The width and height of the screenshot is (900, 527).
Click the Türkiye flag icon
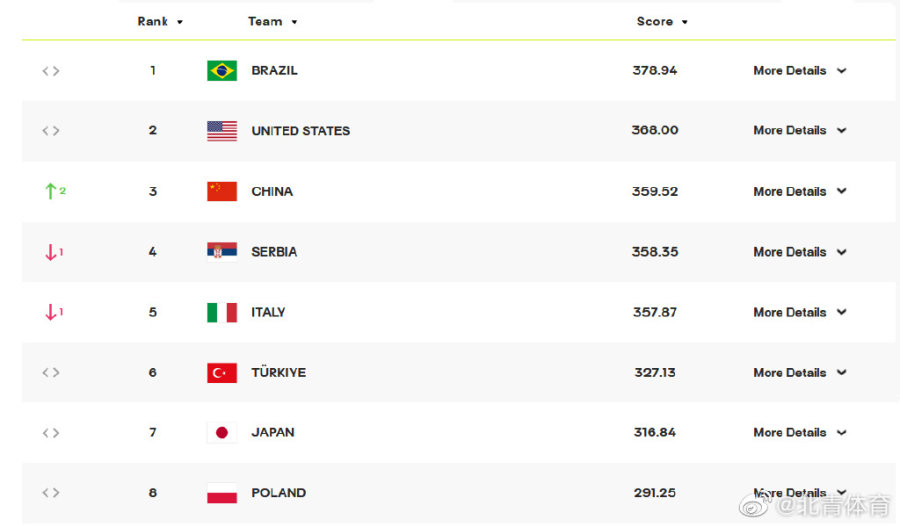click(222, 372)
